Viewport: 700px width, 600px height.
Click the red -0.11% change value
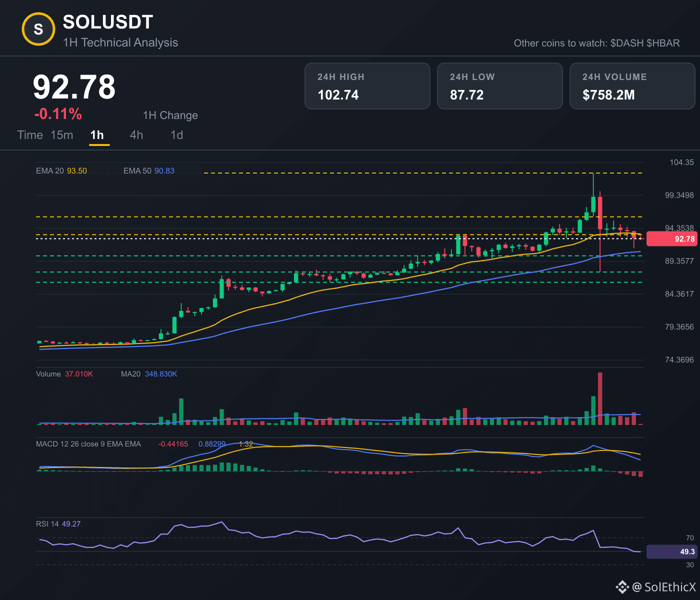pyautogui.click(x=58, y=114)
